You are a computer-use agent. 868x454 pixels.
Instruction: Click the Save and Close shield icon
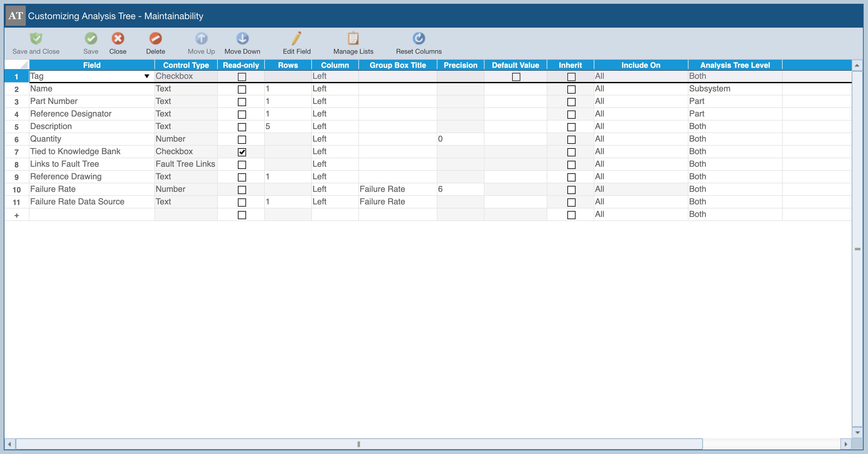tap(36, 38)
